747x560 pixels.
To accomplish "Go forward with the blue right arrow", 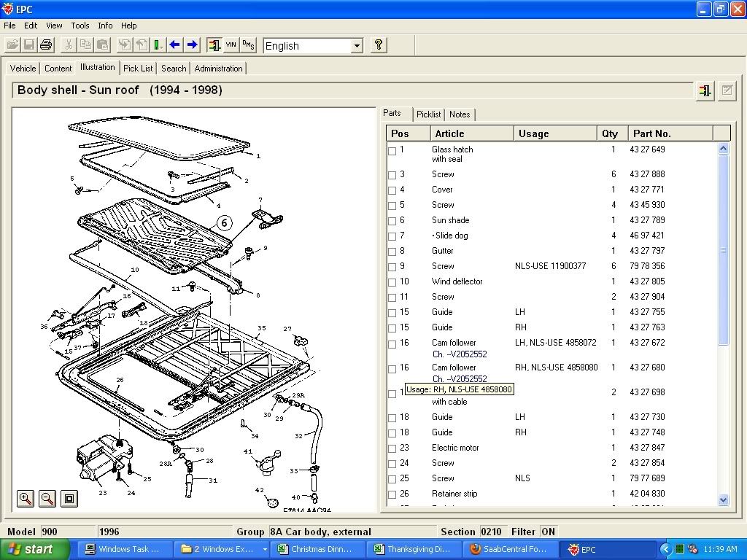I will (193, 45).
